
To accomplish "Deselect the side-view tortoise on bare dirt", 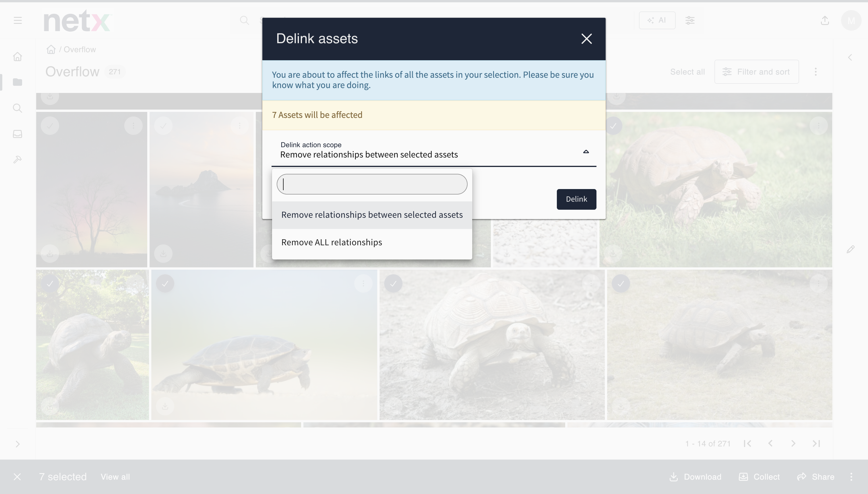I will pyautogui.click(x=621, y=283).
